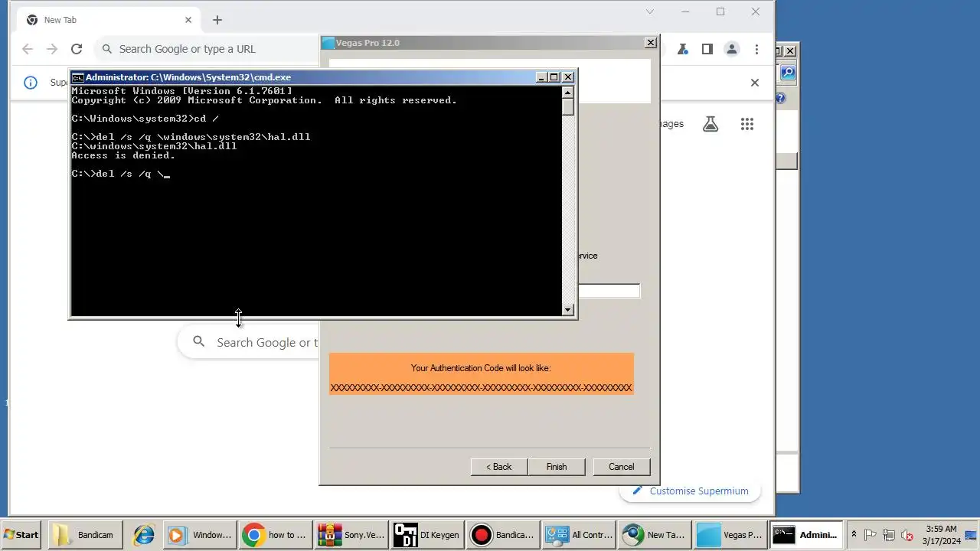Click the sample authentication code text

coord(481,388)
